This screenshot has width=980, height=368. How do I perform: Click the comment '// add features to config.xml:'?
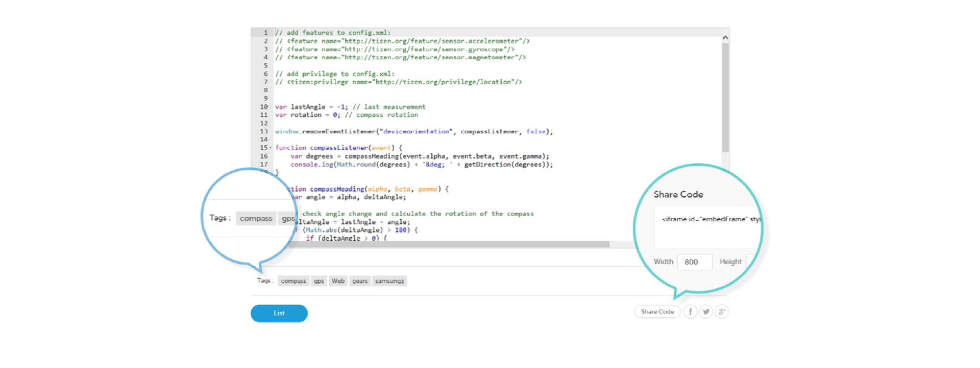click(x=333, y=33)
